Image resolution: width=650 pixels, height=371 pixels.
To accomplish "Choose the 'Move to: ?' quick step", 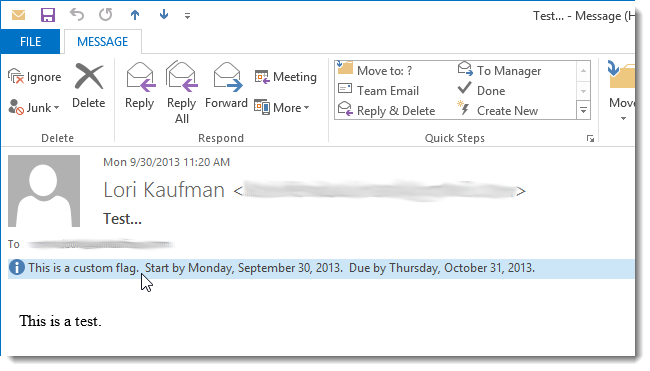I will pos(375,70).
